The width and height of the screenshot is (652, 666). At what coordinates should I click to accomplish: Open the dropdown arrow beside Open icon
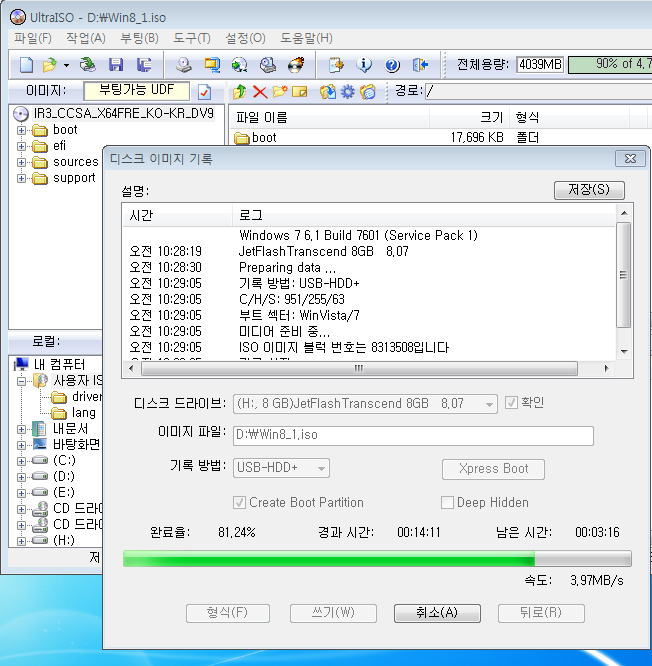(66, 65)
